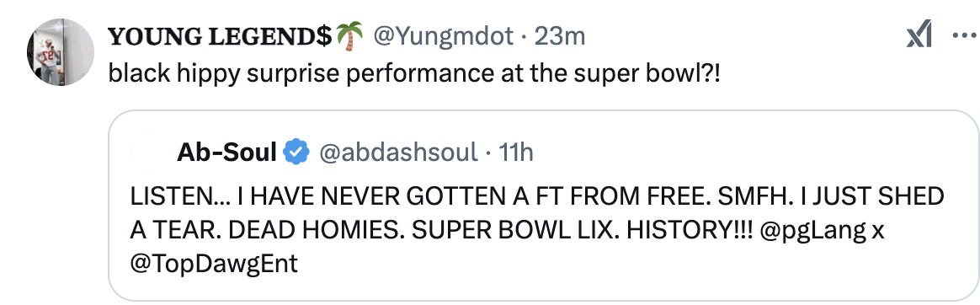980x305 pixels.
Task: Click the blue verified badge beside Ab-Soul
Action: point(297,152)
